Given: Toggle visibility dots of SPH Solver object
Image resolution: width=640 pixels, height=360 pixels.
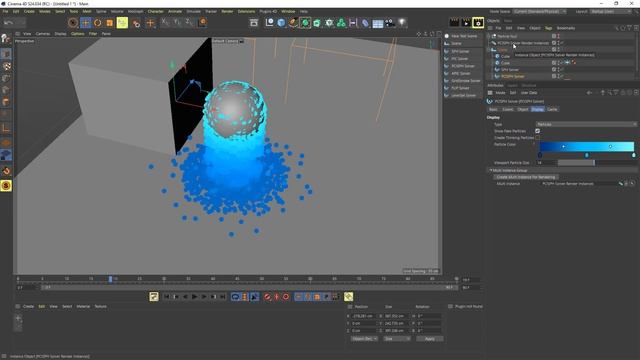Looking at the screenshot, I should 558,70.
